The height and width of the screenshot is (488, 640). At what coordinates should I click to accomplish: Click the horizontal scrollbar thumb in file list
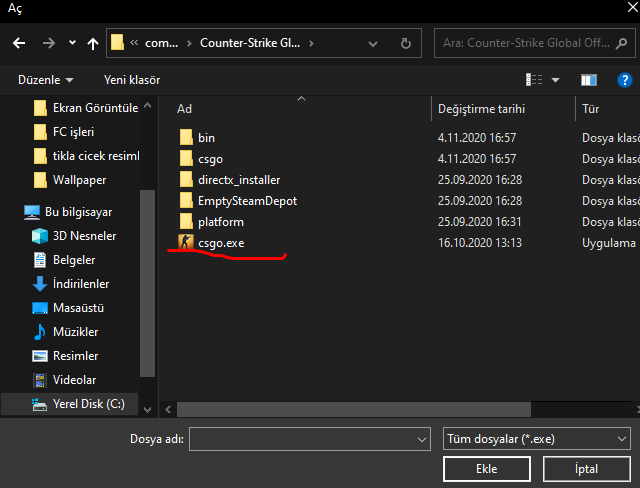354,409
